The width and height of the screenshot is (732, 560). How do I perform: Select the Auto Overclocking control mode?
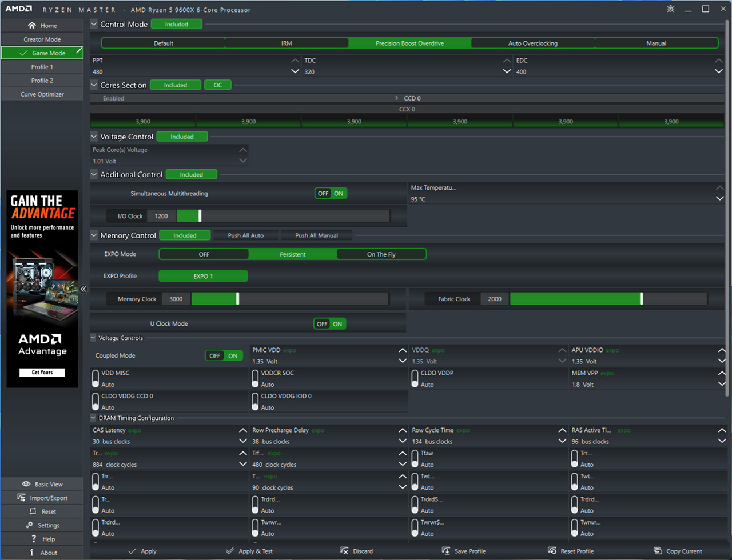click(x=532, y=43)
